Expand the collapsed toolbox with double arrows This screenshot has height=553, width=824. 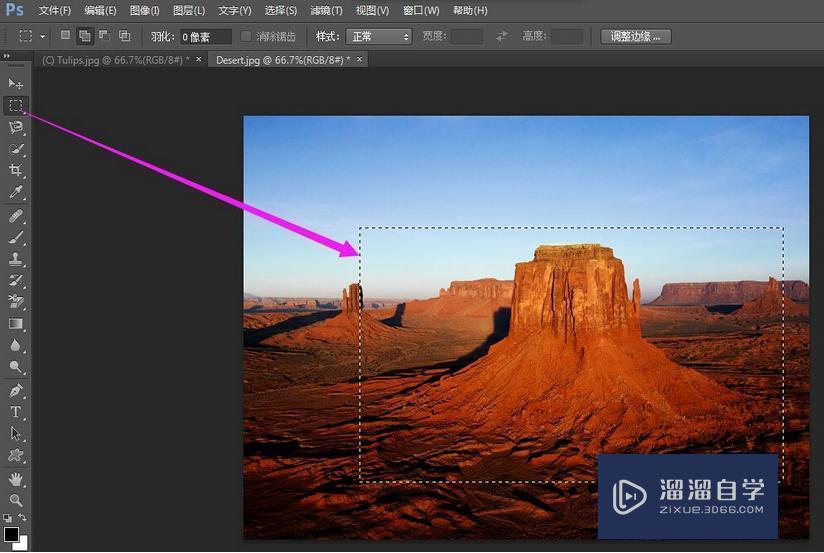click(x=6, y=56)
